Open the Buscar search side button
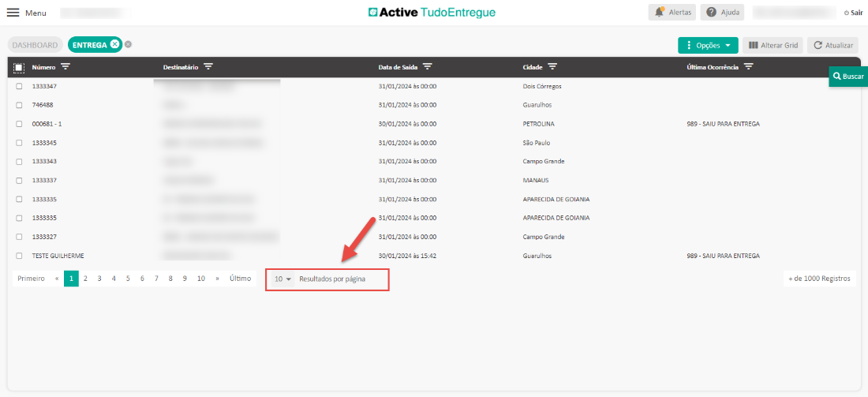The image size is (868, 397). (848, 77)
